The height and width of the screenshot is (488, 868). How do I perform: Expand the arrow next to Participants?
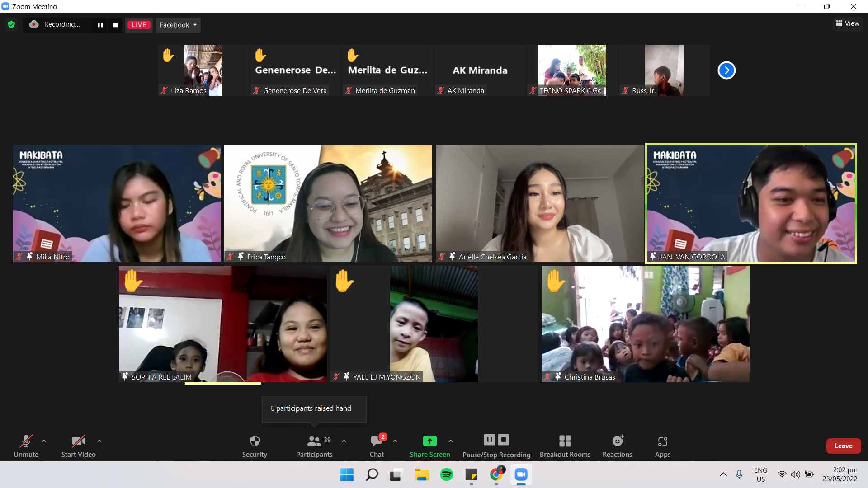344,441
